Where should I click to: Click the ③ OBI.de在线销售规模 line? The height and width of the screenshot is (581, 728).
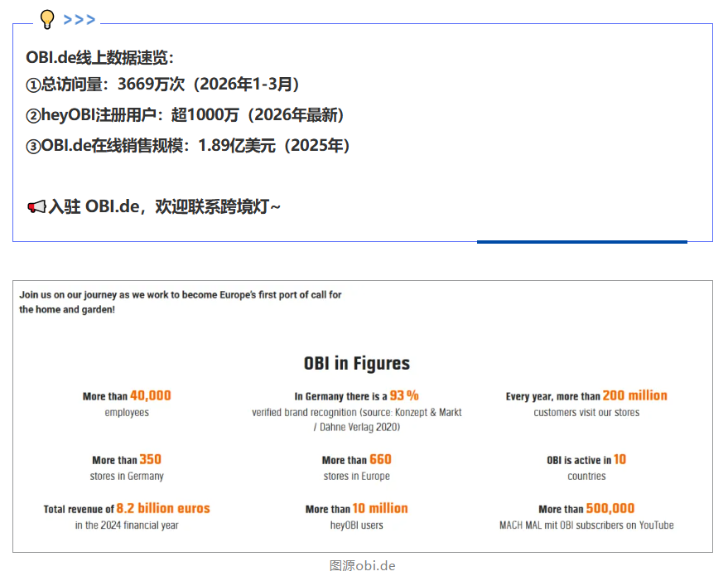(x=188, y=145)
